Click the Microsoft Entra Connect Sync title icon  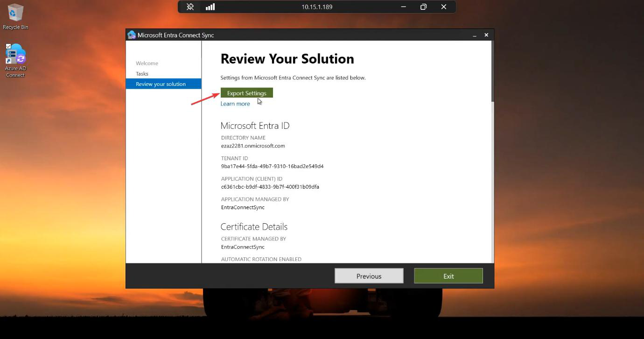click(132, 35)
